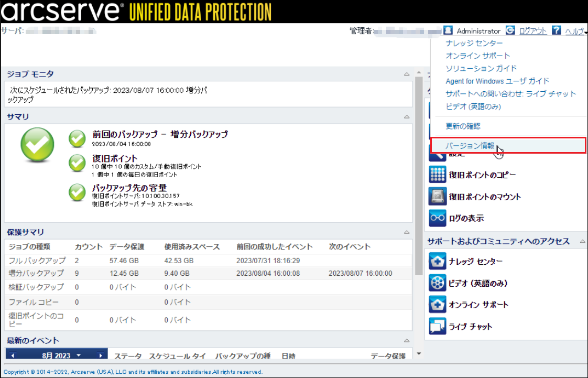Open the ヘルプ dropdown menu
Viewport: 588px width, 378px height.
tap(576, 31)
